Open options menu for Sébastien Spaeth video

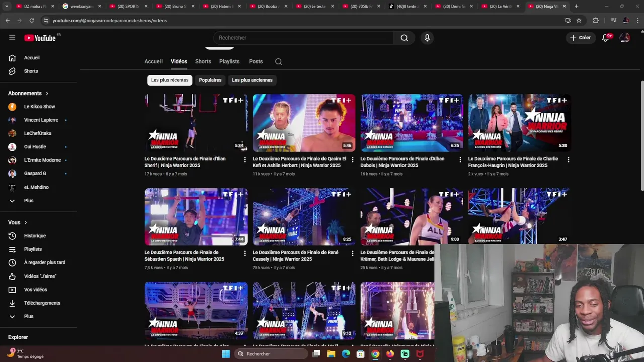(x=245, y=253)
